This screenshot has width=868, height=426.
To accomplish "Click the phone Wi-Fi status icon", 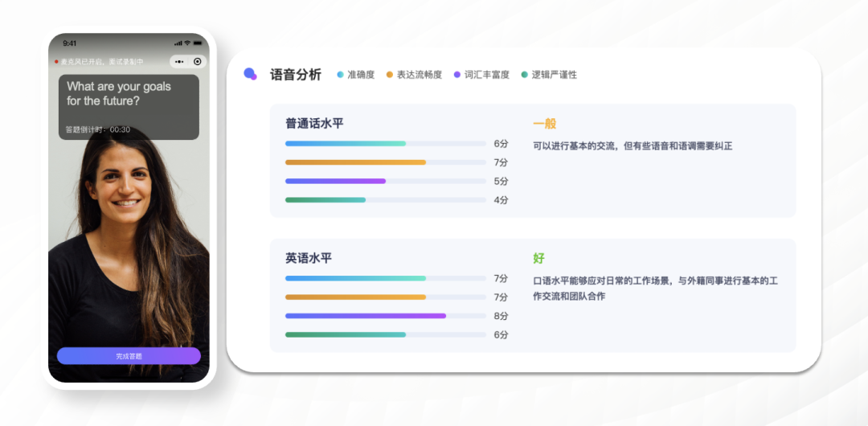I will coord(187,43).
